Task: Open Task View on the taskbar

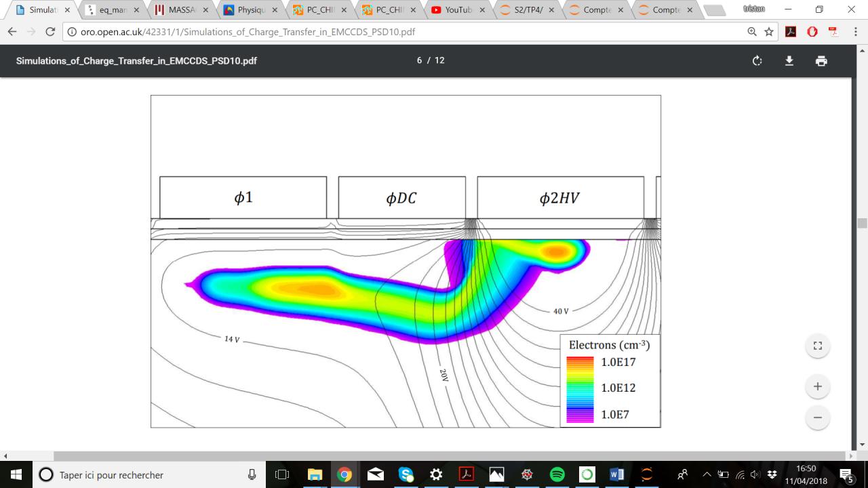Action: tap(283, 474)
